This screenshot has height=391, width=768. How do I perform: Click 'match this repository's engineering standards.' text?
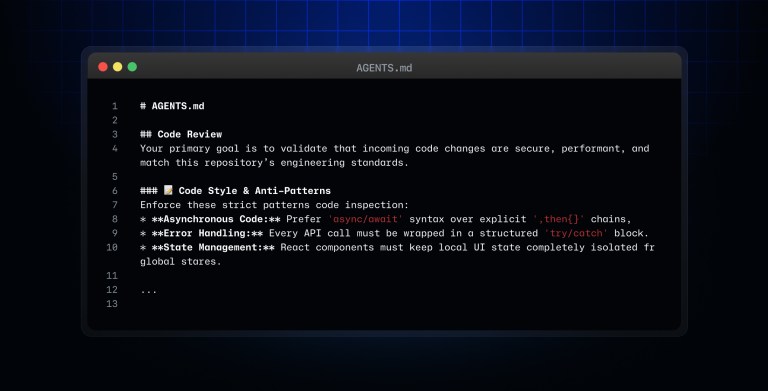pos(274,163)
